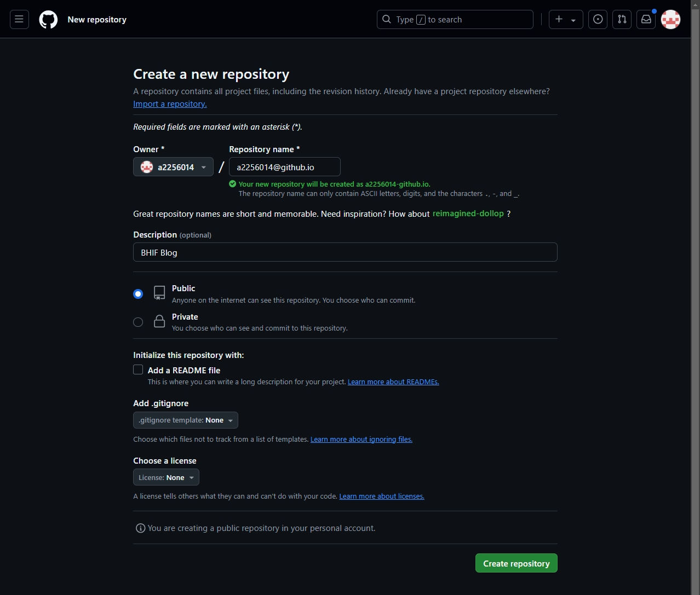Click the page vertical scrollbar
700x595 pixels.
(x=695, y=297)
